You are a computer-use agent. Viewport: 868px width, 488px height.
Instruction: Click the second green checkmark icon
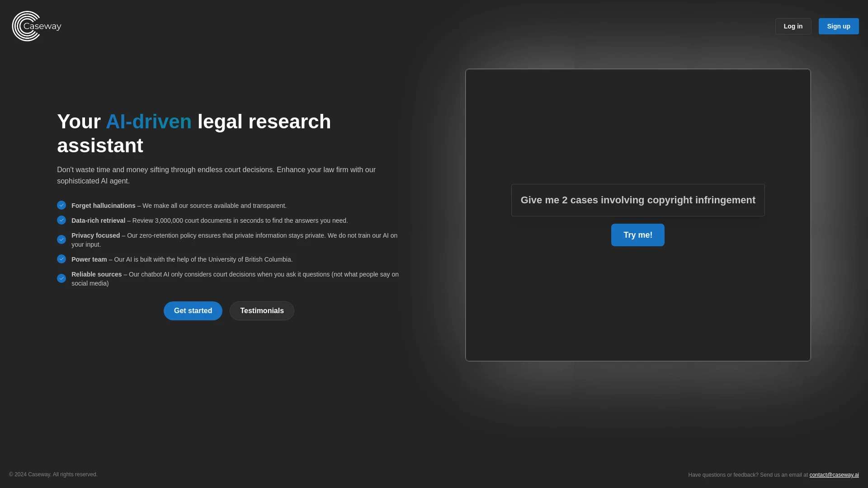click(61, 220)
